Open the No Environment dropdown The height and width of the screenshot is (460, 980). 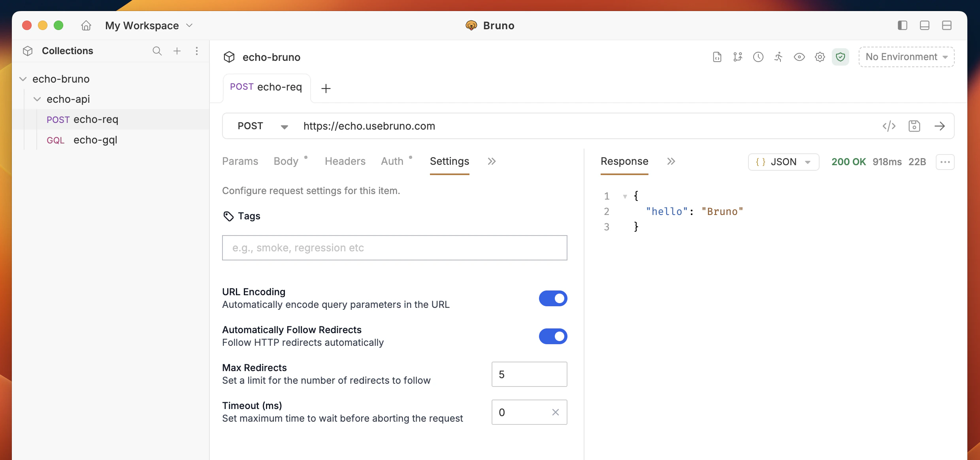(x=906, y=57)
